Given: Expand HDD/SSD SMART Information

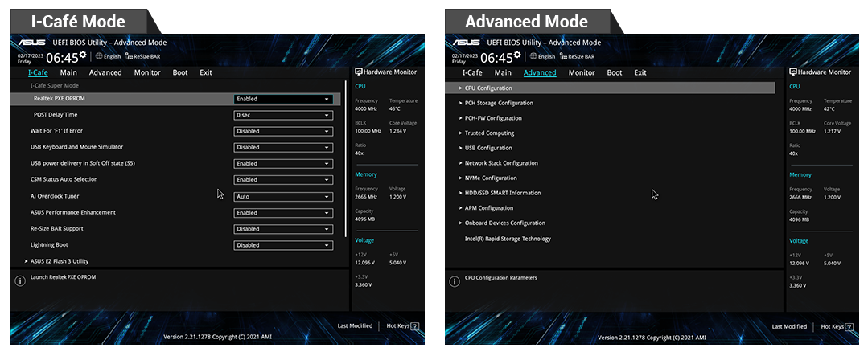Looking at the screenshot, I should click(x=500, y=193).
